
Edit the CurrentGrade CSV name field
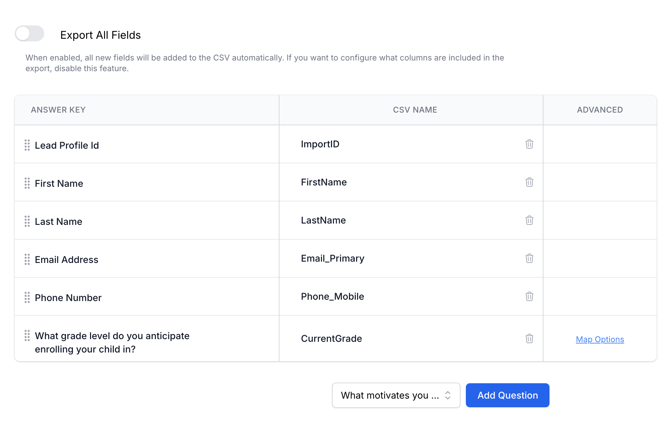[x=400, y=338]
